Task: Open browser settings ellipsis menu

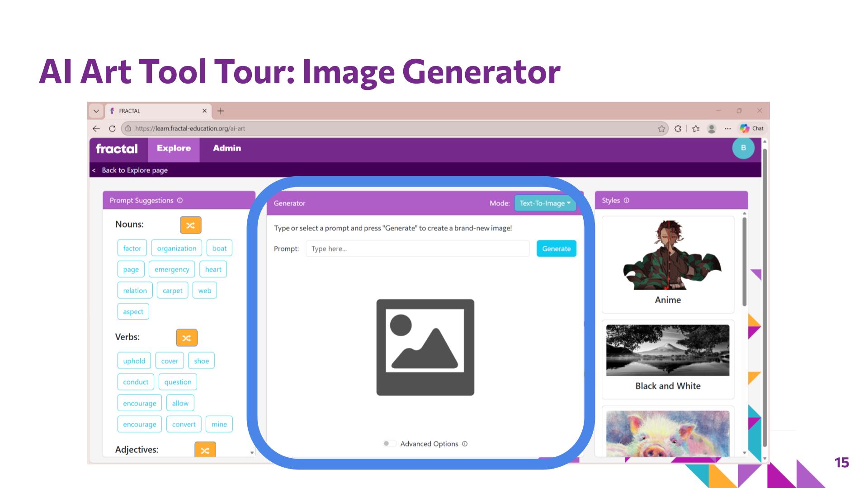Action: pos(727,129)
